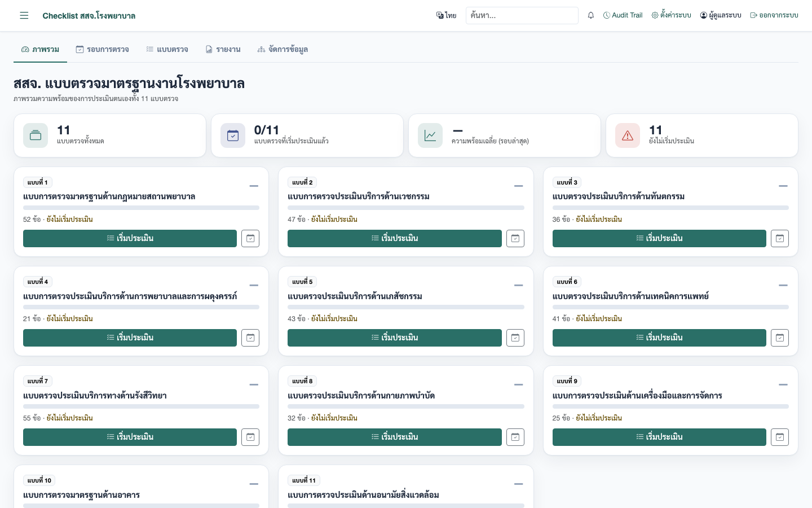The width and height of the screenshot is (812, 508).
Task: Start assessment for แบบที่ 9 เครื่องมือและการจัดการ
Action: [659, 437]
